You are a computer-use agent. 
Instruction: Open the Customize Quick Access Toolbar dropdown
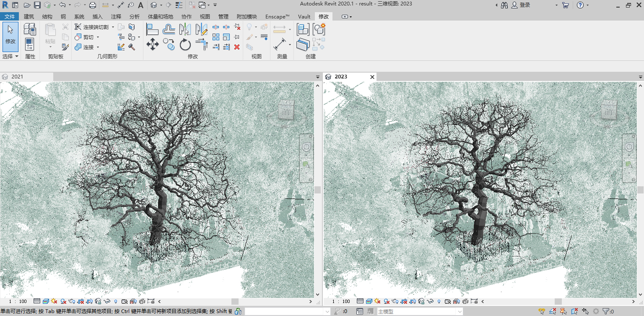(x=215, y=5)
